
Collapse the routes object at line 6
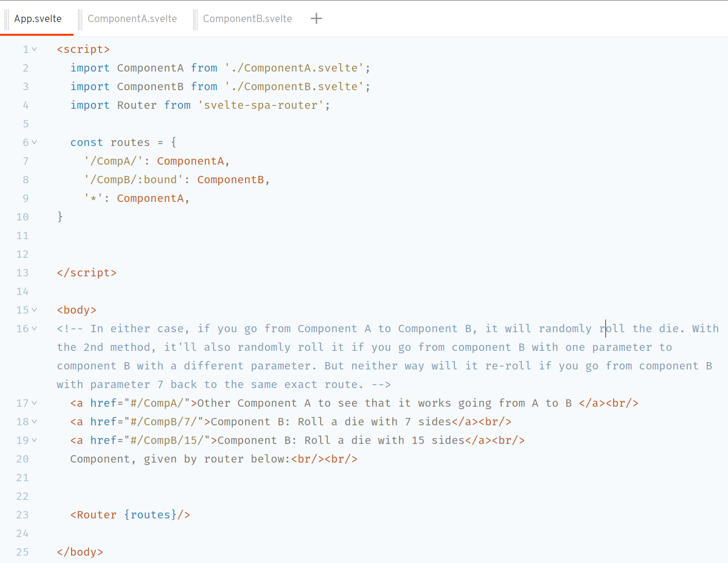click(34, 142)
